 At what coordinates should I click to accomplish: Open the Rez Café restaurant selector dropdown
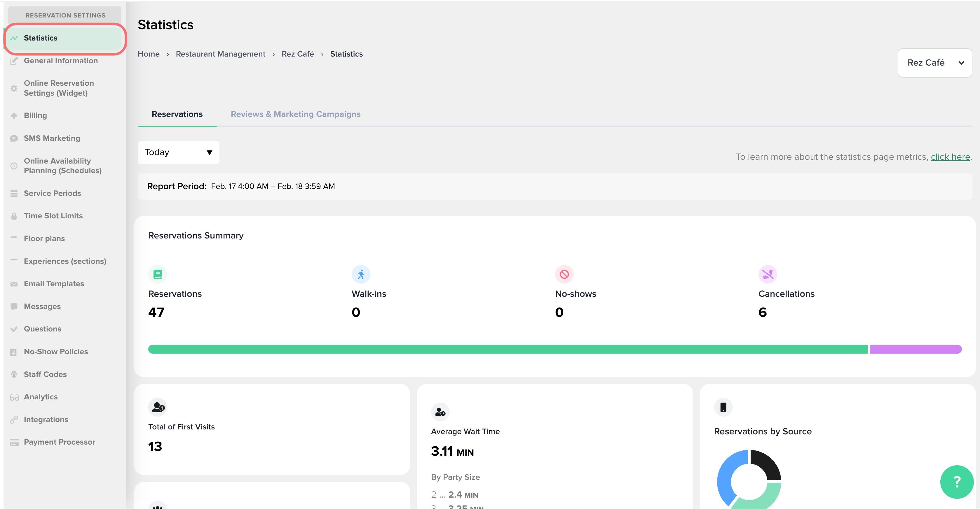[934, 63]
